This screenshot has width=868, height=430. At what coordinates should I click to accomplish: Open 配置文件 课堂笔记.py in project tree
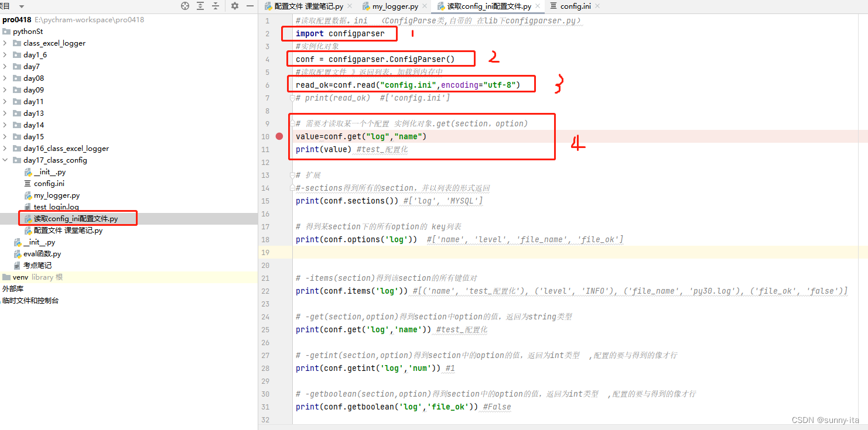pos(68,231)
